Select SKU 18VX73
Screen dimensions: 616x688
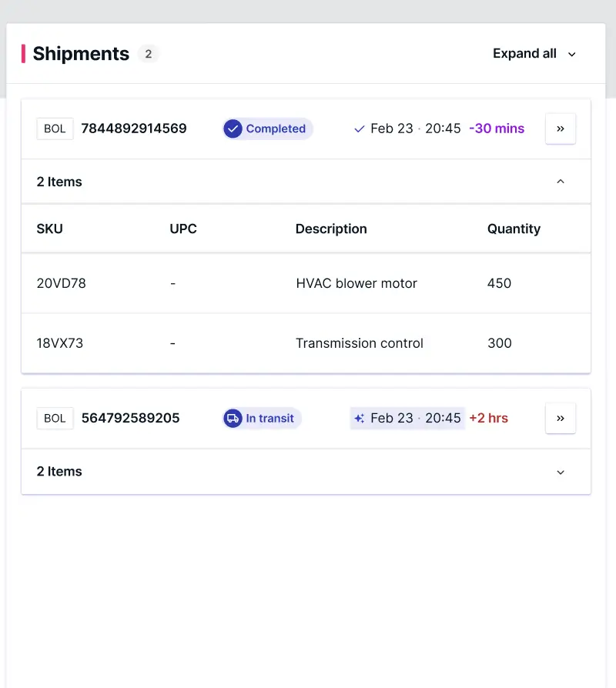tap(60, 343)
